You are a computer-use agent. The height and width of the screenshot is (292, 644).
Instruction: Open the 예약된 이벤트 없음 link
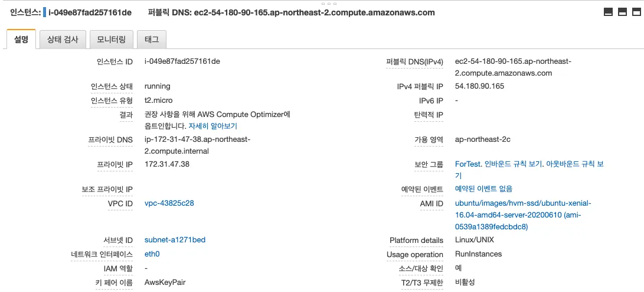484,189
